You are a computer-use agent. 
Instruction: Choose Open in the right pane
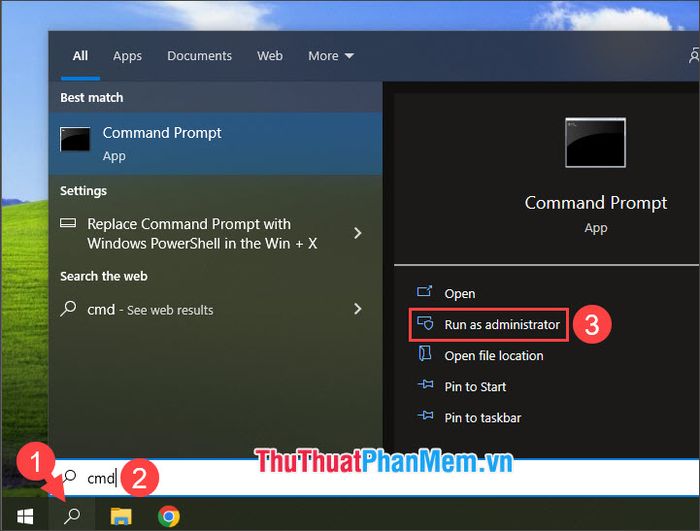click(460, 293)
